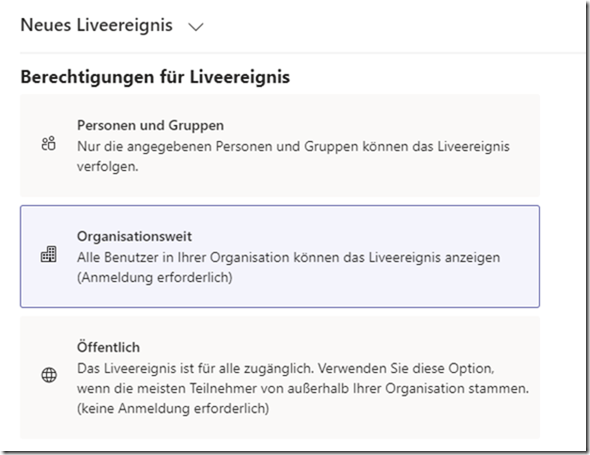This screenshot has height=455, width=590.
Task: Select the Personen und Gruppen permission option
Action: (280, 146)
